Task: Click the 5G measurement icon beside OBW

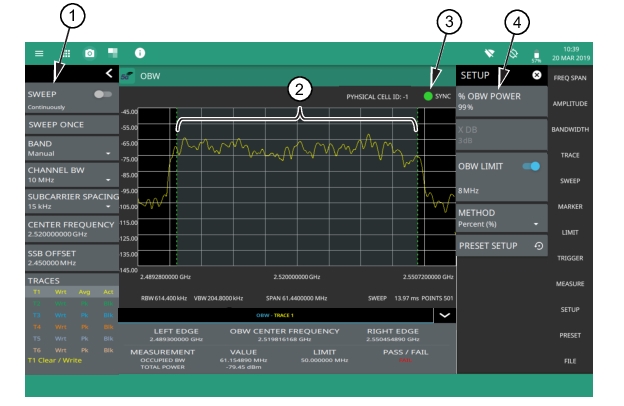Action: coord(127,75)
